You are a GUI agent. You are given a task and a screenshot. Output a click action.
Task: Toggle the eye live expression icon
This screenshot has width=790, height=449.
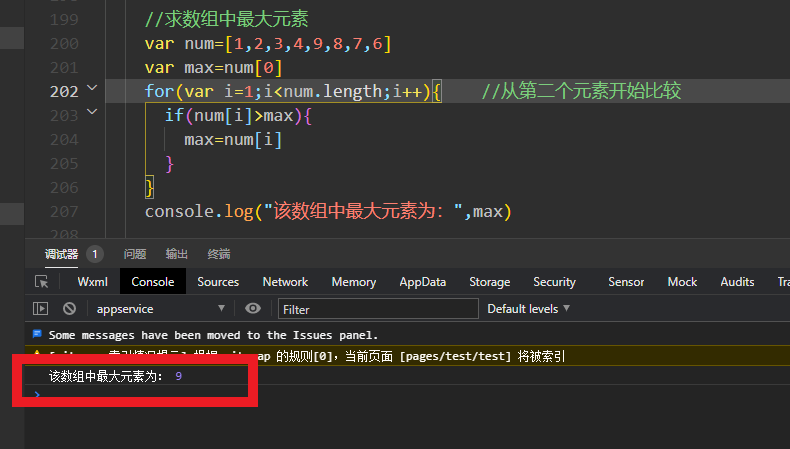253,308
